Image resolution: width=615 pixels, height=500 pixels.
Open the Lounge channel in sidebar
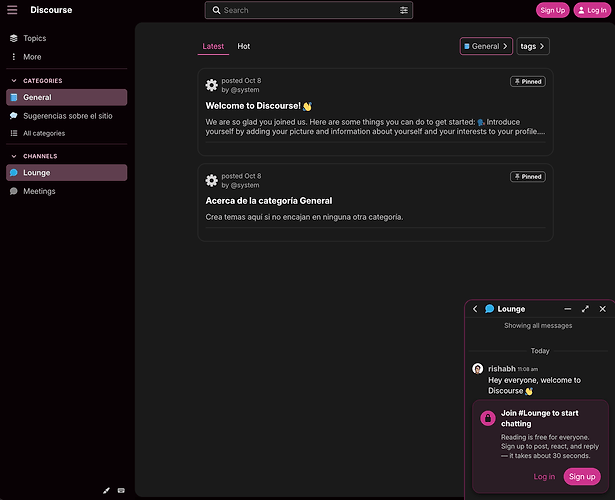(67, 173)
